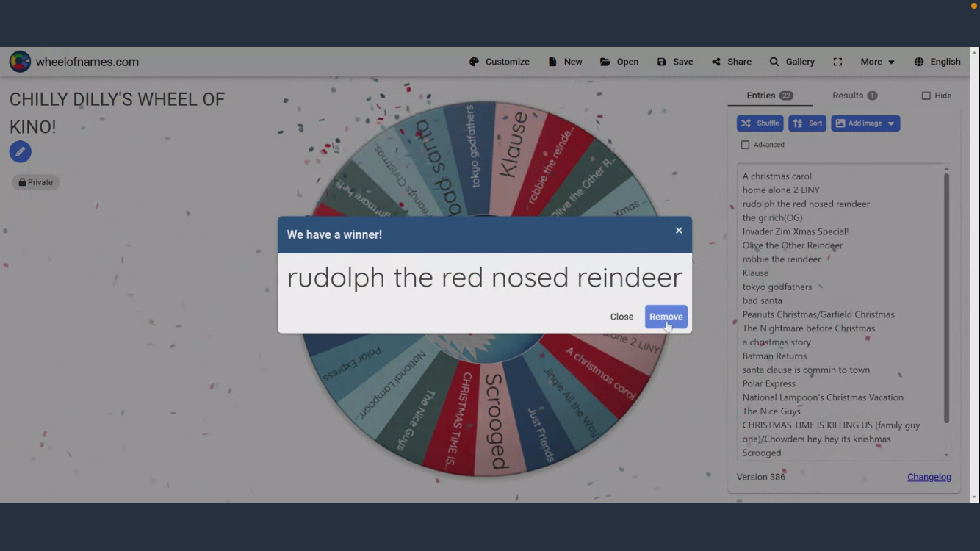
Task: Click the 'tokyo godfathers' entry in list
Action: pyautogui.click(x=777, y=287)
